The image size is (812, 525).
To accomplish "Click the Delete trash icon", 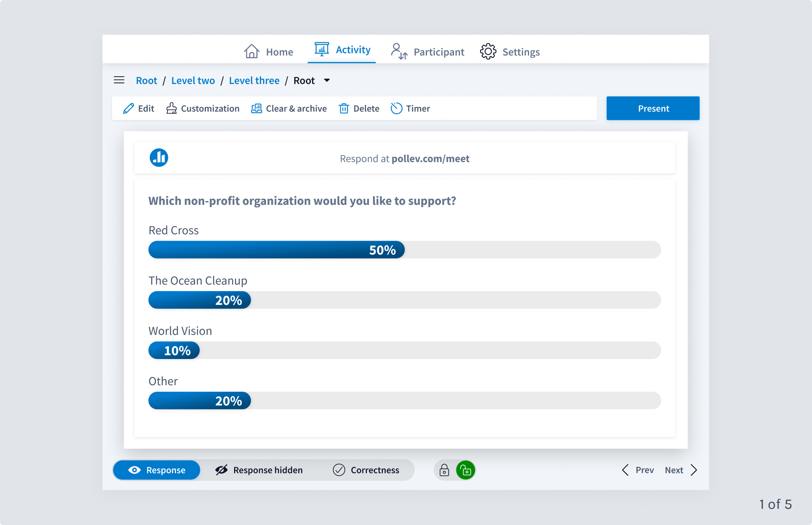I will click(344, 108).
